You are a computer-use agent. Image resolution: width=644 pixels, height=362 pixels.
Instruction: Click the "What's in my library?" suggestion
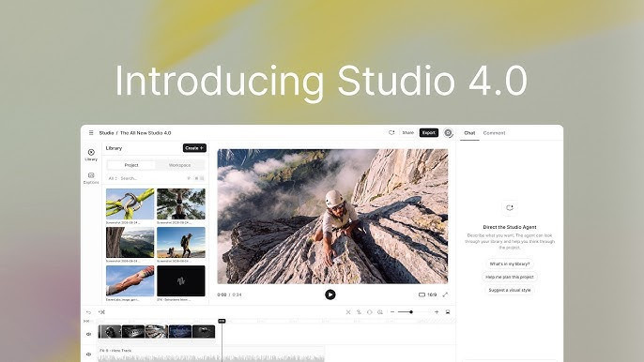pos(510,264)
